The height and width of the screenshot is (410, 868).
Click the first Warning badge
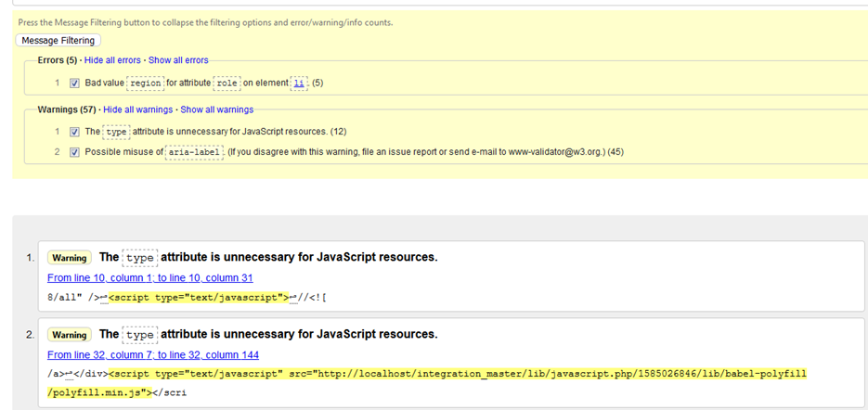pyautogui.click(x=70, y=258)
